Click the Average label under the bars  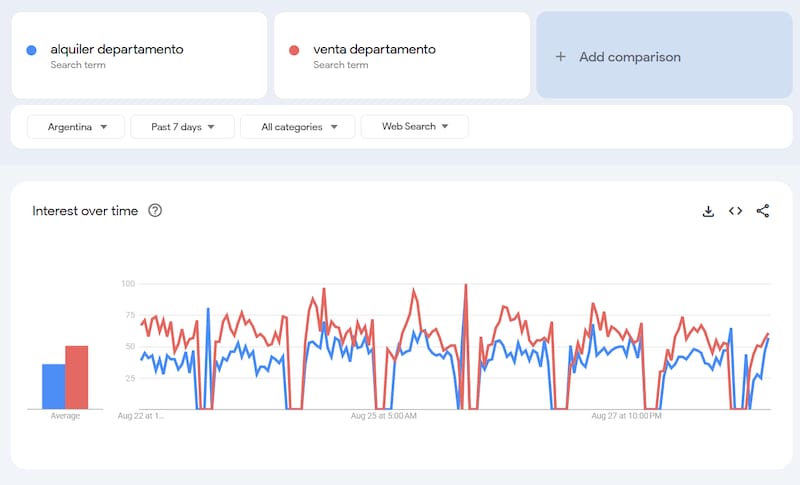(65, 416)
